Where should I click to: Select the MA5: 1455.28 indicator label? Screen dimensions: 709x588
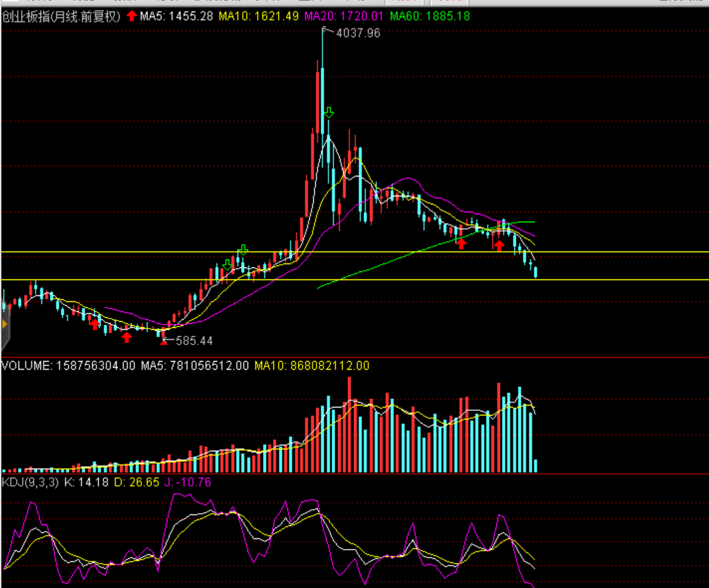[x=177, y=16]
